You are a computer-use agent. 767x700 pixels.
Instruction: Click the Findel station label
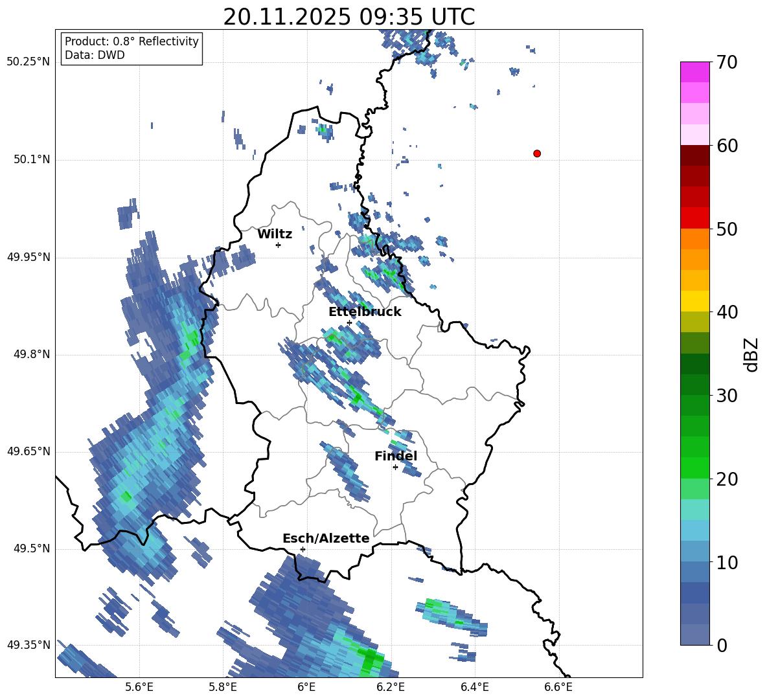click(x=396, y=456)
